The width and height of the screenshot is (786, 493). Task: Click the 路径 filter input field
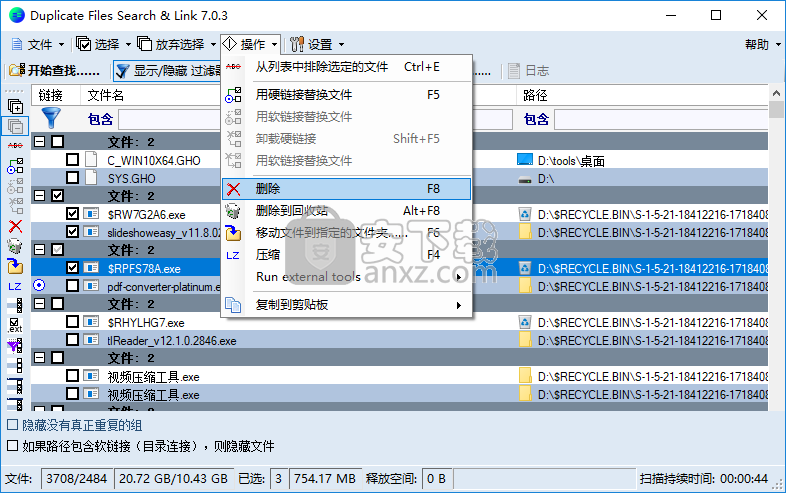(660, 119)
